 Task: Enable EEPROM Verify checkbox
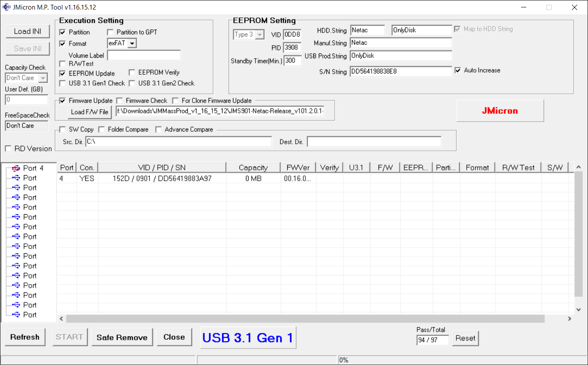132,73
